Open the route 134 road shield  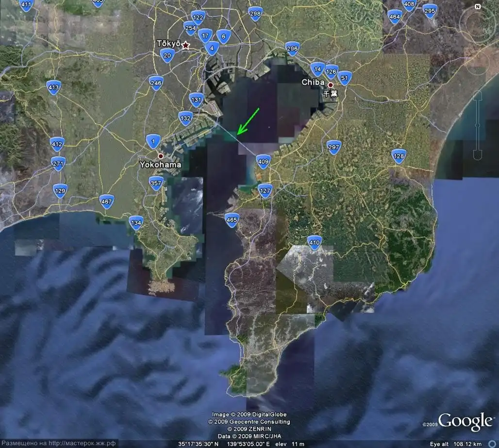(136, 223)
